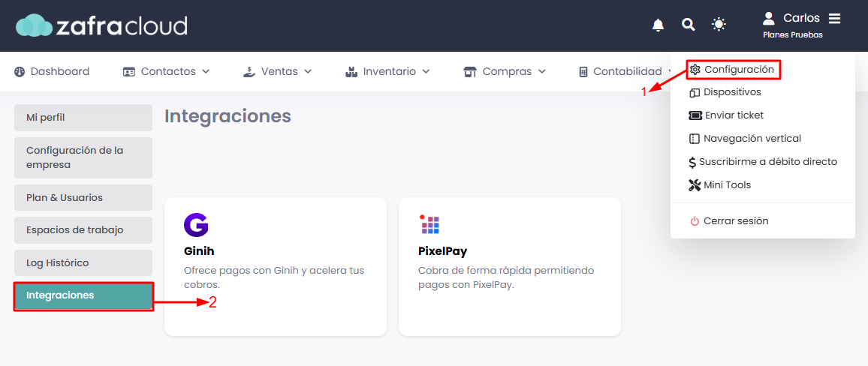
Task: Switch to Plan & Usuarios tab
Action: (x=83, y=198)
